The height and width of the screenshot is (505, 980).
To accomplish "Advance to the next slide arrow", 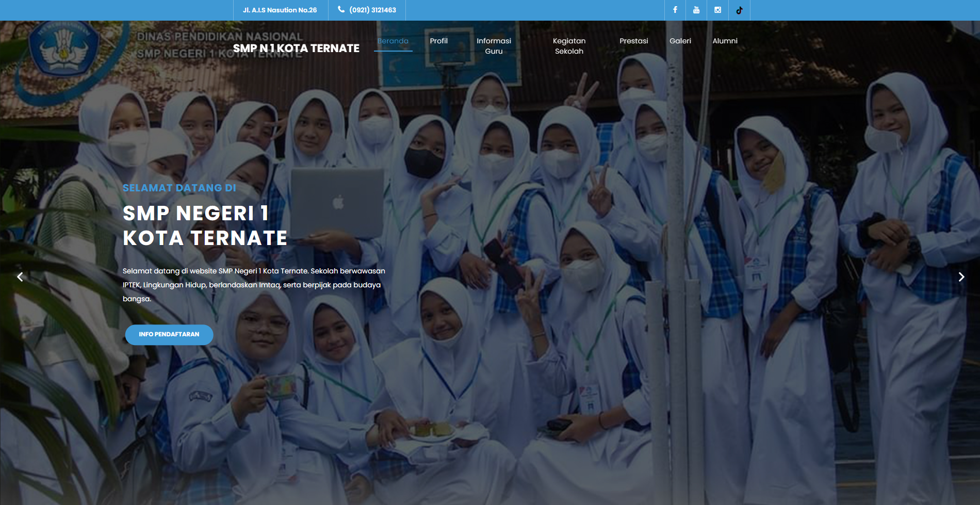I will pyautogui.click(x=961, y=277).
